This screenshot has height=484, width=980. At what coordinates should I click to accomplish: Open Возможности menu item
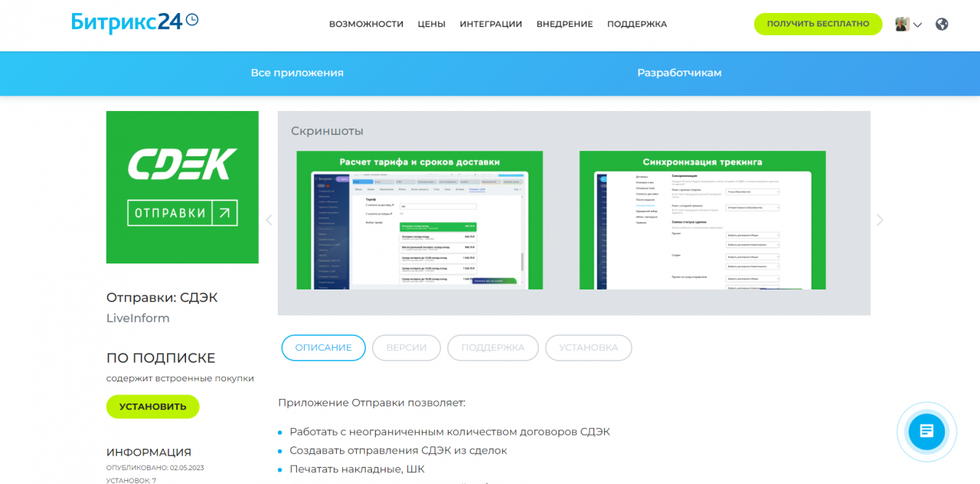tap(366, 24)
